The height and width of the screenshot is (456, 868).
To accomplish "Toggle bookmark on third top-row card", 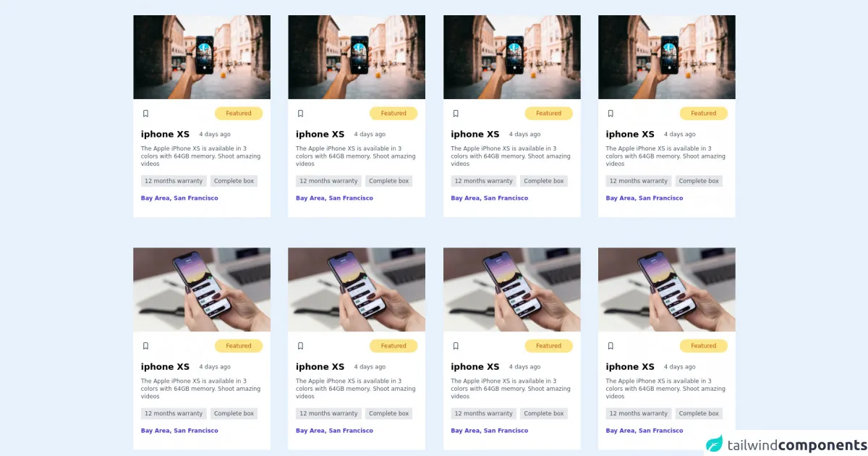I will point(456,114).
